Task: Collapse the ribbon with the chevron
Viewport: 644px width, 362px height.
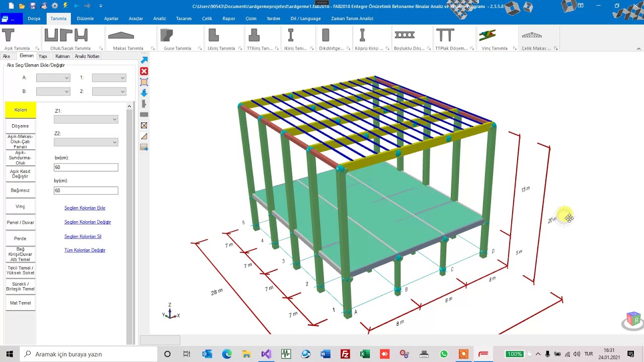Action: coord(638,49)
